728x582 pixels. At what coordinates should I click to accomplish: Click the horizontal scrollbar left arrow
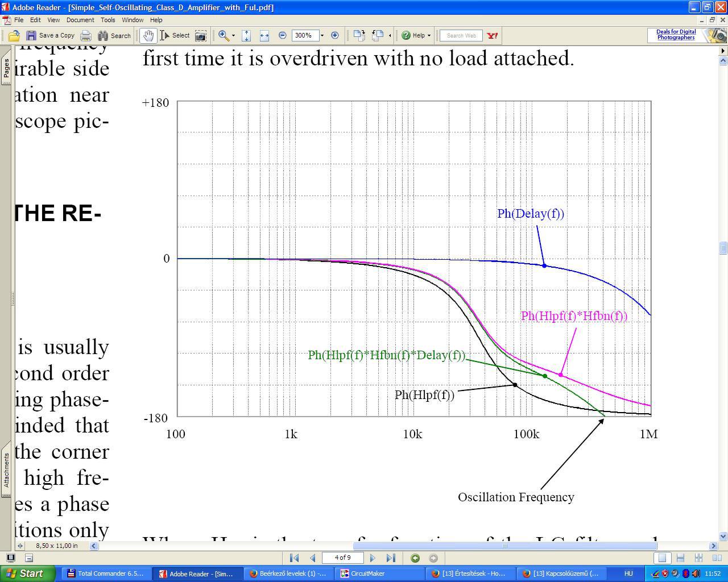94,546
